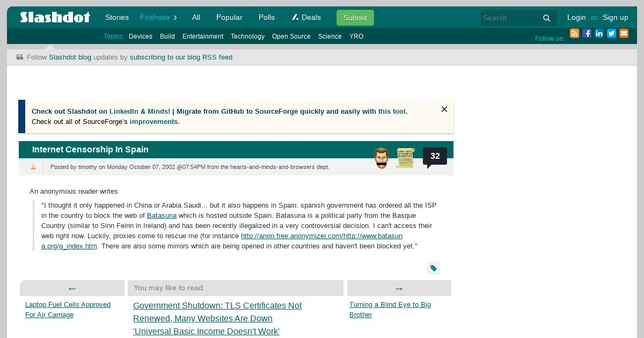The image size is (644, 338).
Task: Click the Login link
Action: pos(576,17)
